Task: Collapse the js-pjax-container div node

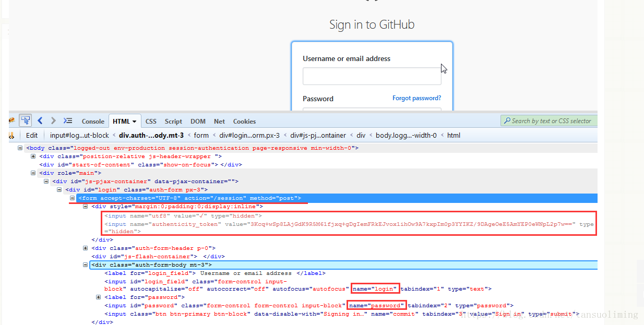Action: coord(46,181)
